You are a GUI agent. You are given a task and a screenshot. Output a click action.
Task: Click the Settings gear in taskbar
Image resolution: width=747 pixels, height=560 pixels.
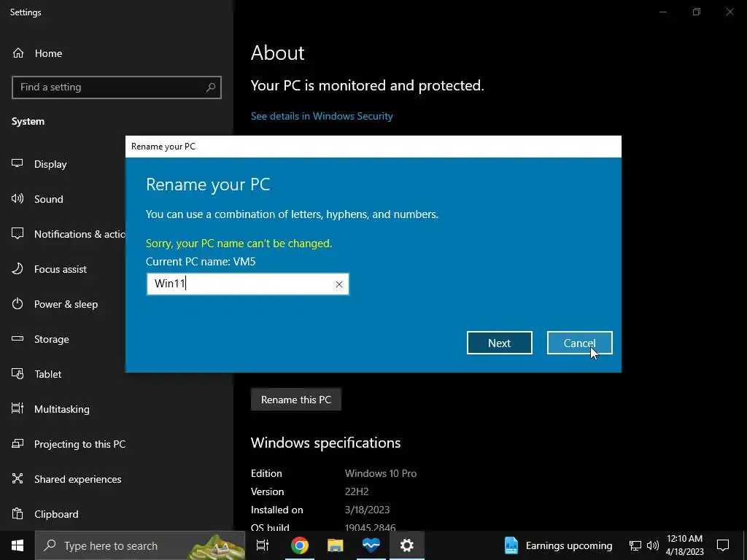point(407,545)
